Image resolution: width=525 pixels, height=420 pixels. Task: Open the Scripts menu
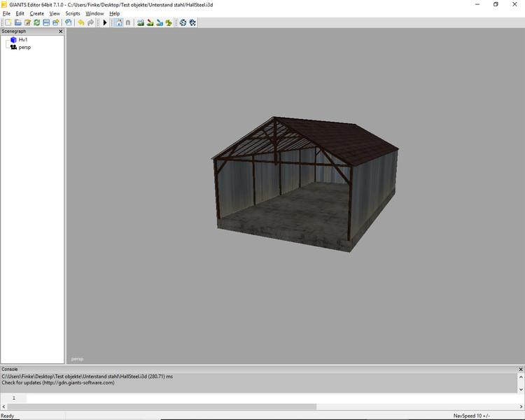click(72, 13)
